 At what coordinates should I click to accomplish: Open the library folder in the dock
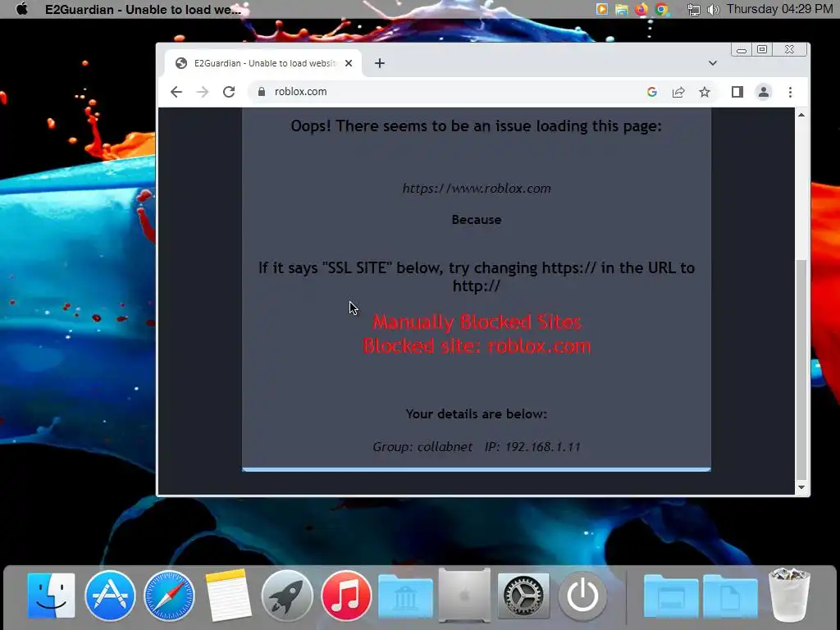coord(405,597)
